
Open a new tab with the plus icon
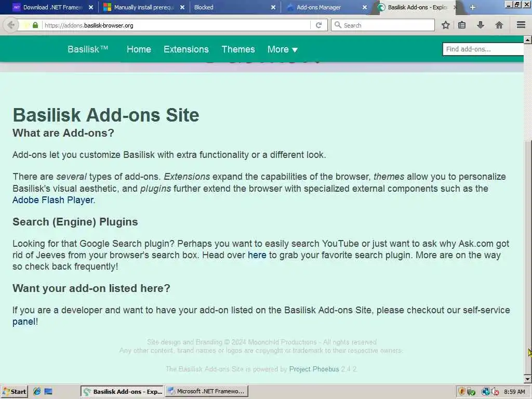click(473, 7)
